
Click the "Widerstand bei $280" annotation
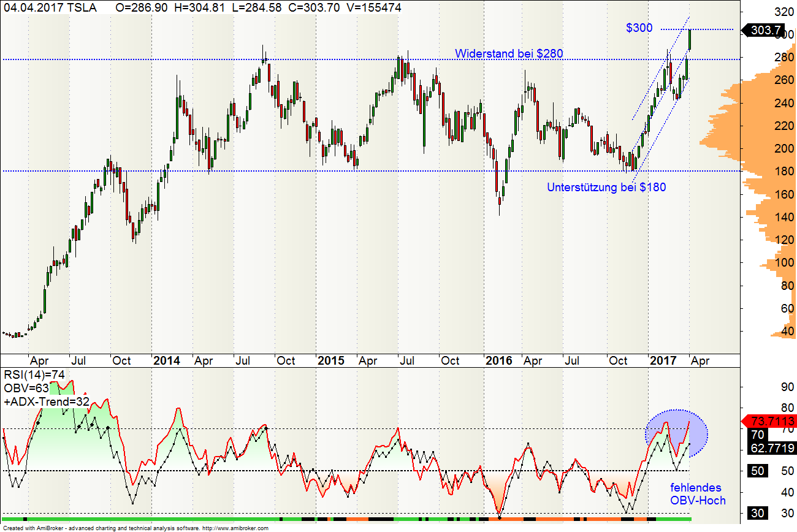pyautogui.click(x=509, y=54)
